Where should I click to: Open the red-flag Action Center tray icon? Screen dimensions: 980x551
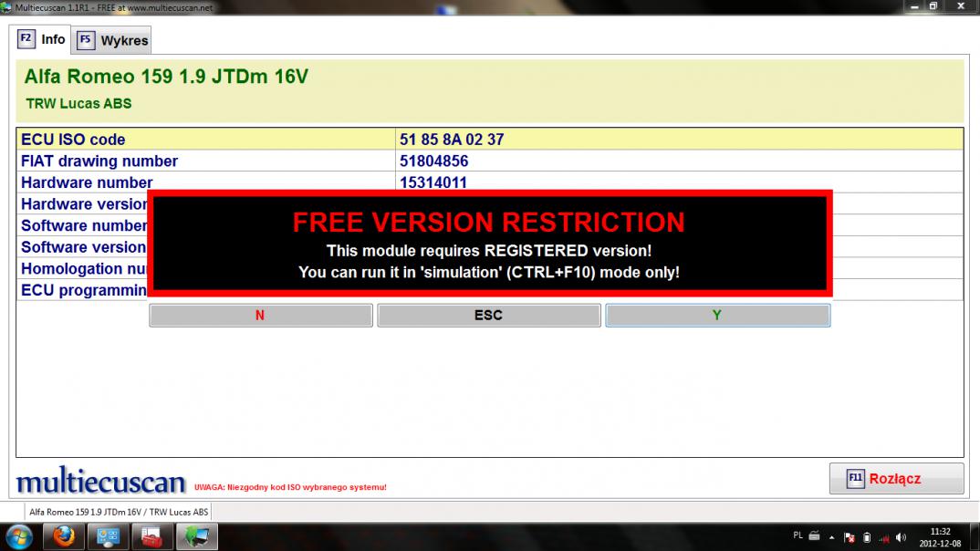(x=850, y=537)
